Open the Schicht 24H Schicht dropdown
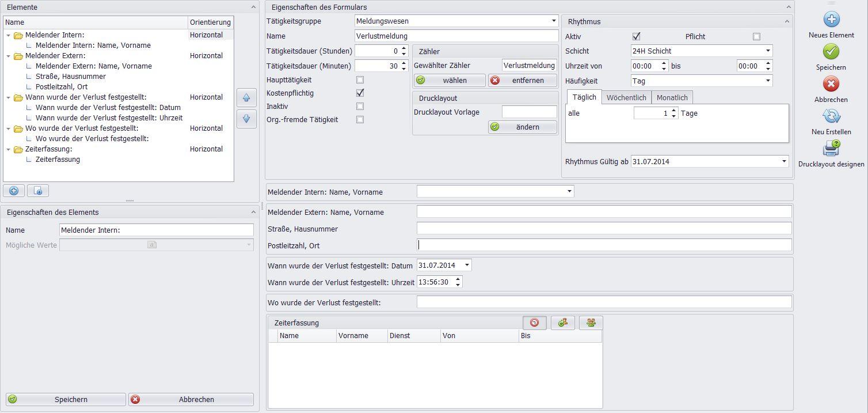 pyautogui.click(x=767, y=51)
